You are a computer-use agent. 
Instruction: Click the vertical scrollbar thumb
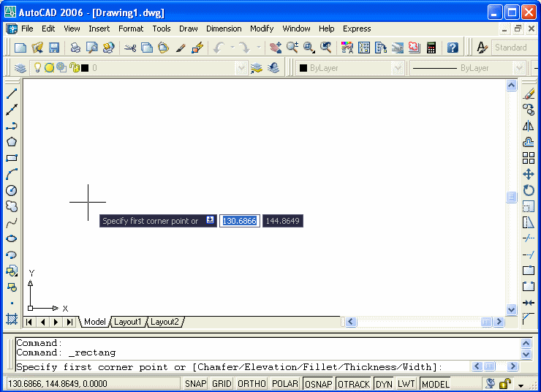pyautogui.click(x=511, y=197)
